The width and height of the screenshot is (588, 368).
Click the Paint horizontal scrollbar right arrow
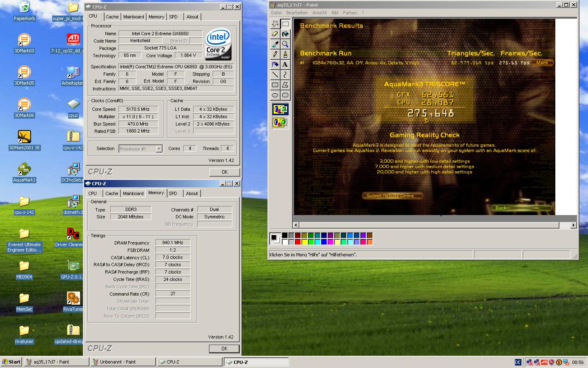pos(573,225)
